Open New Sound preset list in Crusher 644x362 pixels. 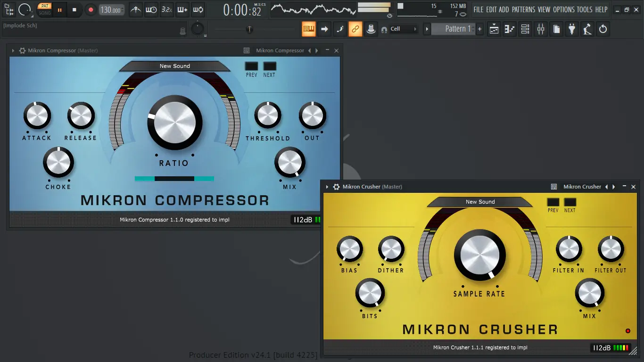click(480, 202)
